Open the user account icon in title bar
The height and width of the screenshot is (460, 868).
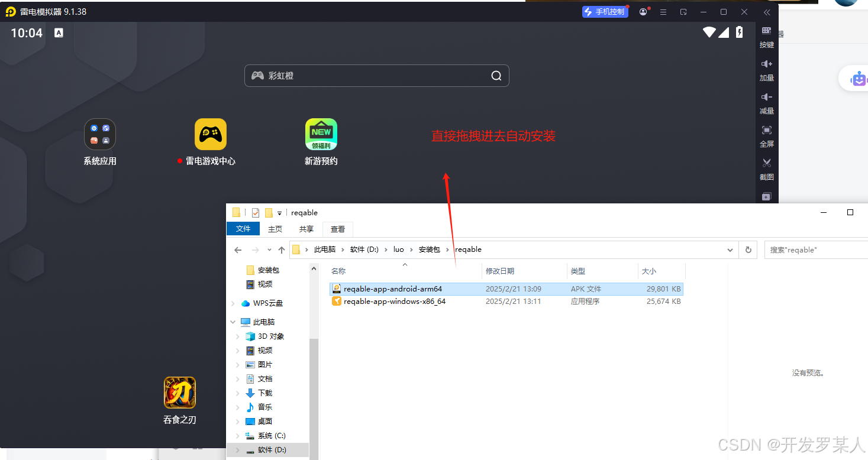(643, 12)
